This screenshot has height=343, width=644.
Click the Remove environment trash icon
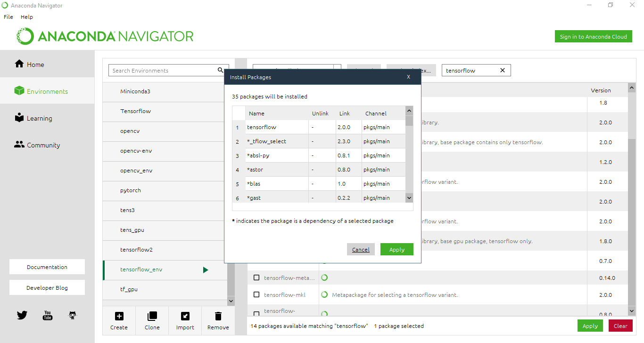click(x=218, y=316)
